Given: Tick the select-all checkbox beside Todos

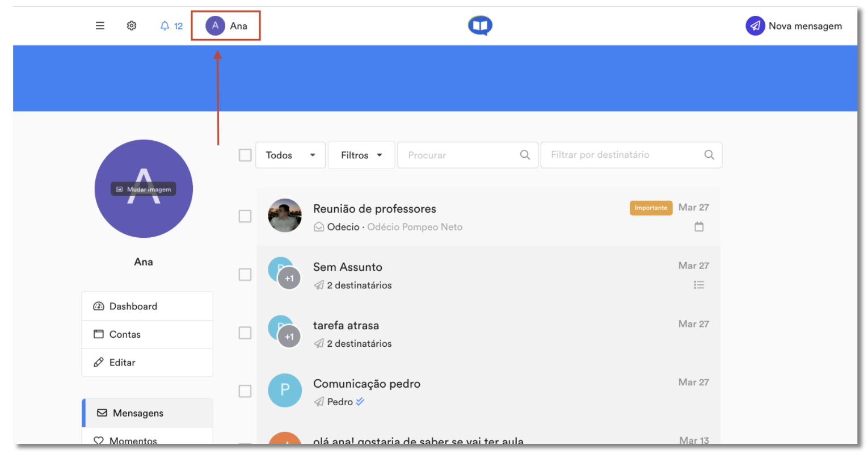Looking at the screenshot, I should (x=245, y=155).
